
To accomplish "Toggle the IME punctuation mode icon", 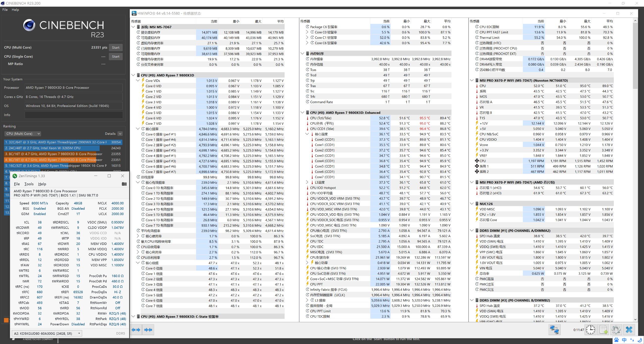I will [632, 340].
